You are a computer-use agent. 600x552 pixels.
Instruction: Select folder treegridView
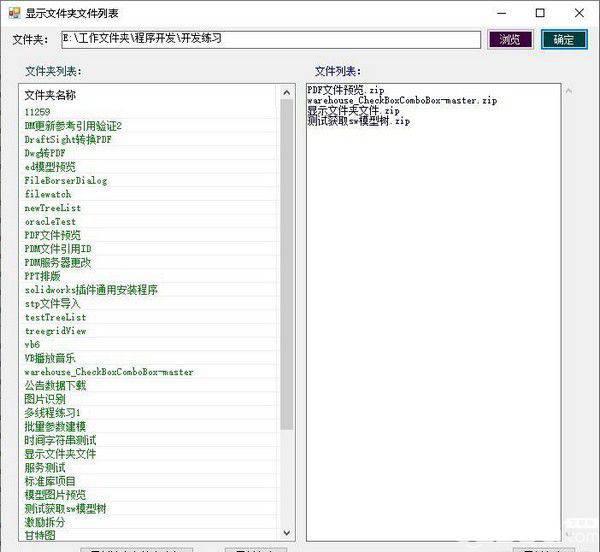(x=55, y=331)
